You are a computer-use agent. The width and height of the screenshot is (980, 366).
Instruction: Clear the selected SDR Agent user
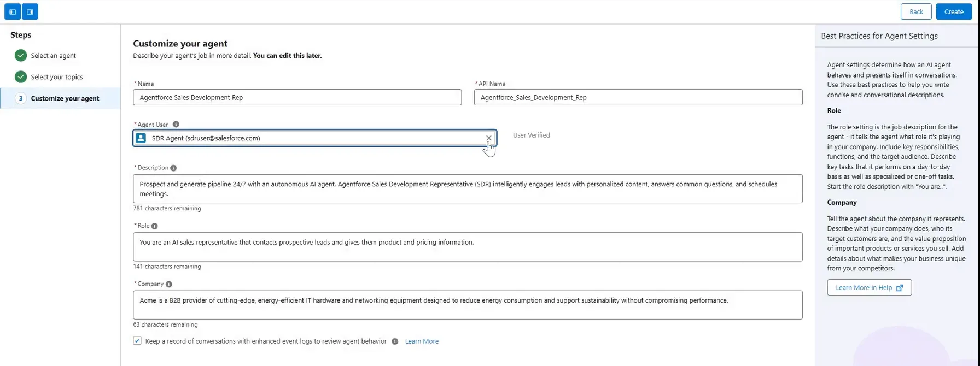(x=488, y=138)
